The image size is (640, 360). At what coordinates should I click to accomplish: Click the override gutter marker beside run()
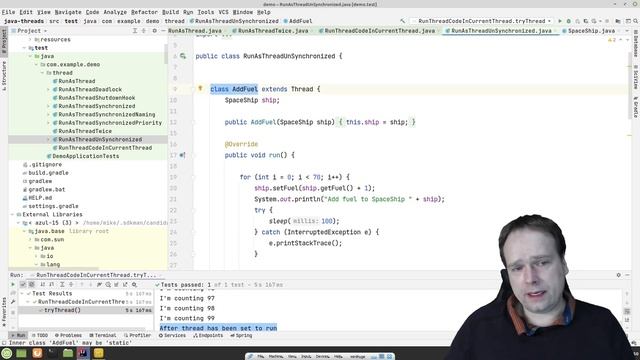(x=182, y=155)
